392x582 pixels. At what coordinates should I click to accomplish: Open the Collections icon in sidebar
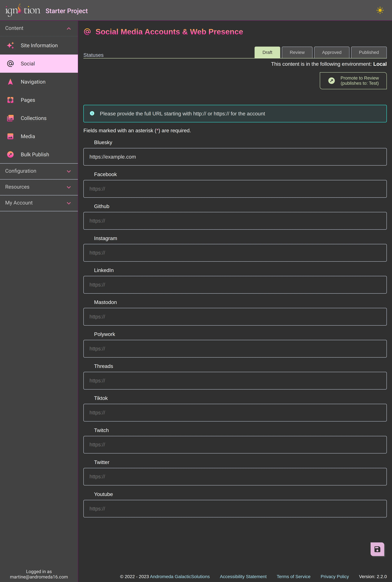(x=11, y=118)
